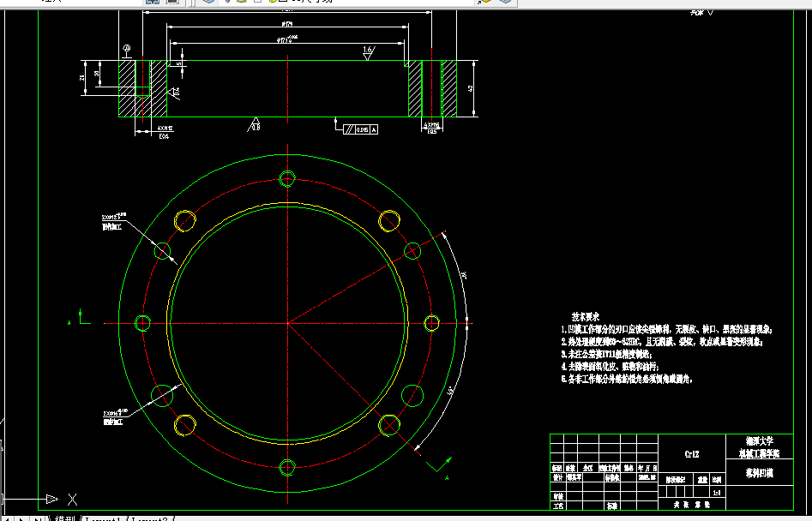Select technical requirement line 5 text
The width and height of the screenshot is (812, 521).
click(x=627, y=380)
